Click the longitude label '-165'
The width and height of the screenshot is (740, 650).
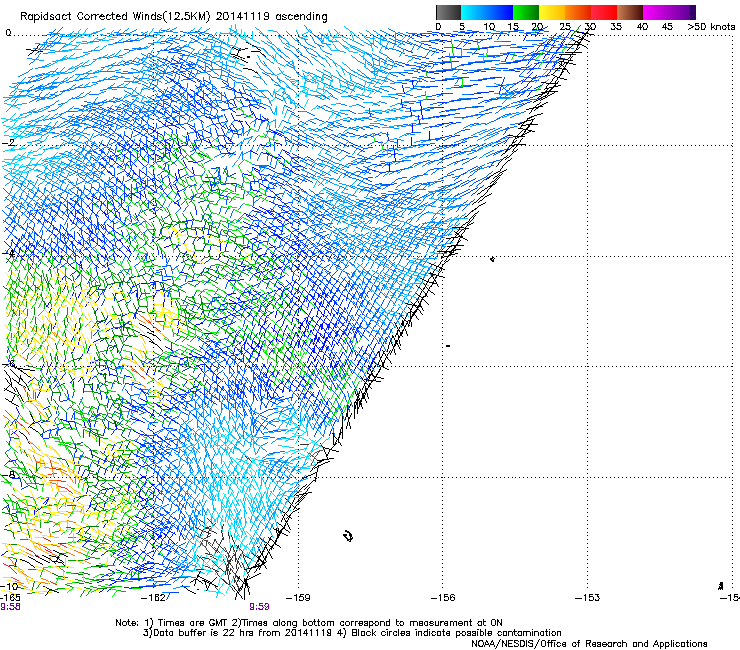[10, 597]
